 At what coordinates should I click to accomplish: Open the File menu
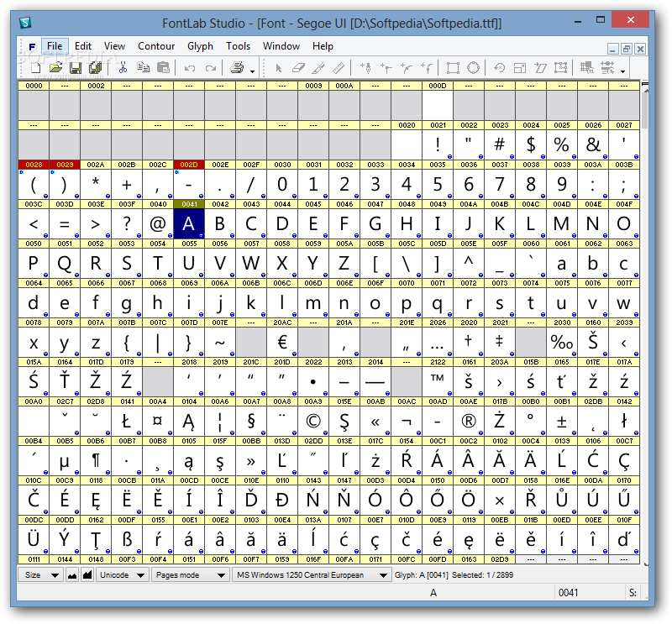point(55,46)
